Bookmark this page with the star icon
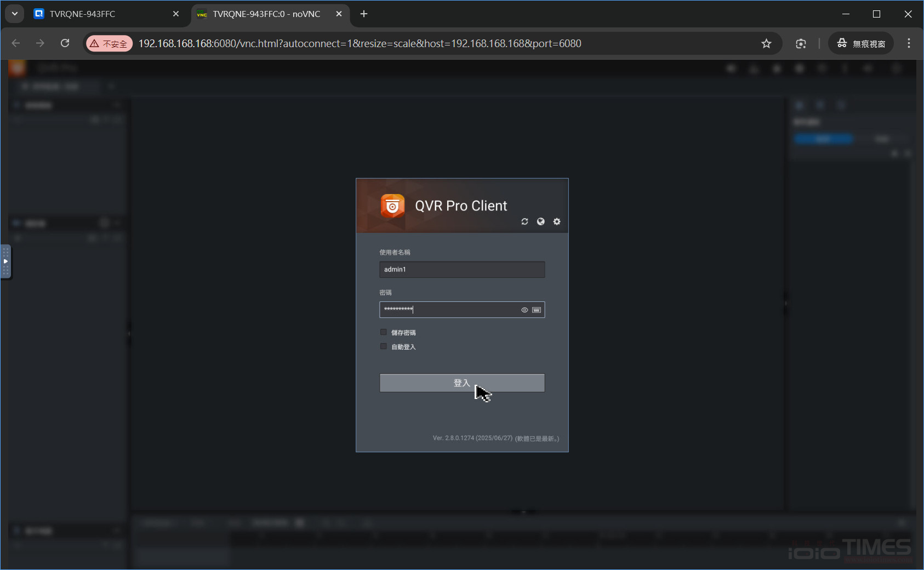This screenshot has height=570, width=924. (x=766, y=44)
